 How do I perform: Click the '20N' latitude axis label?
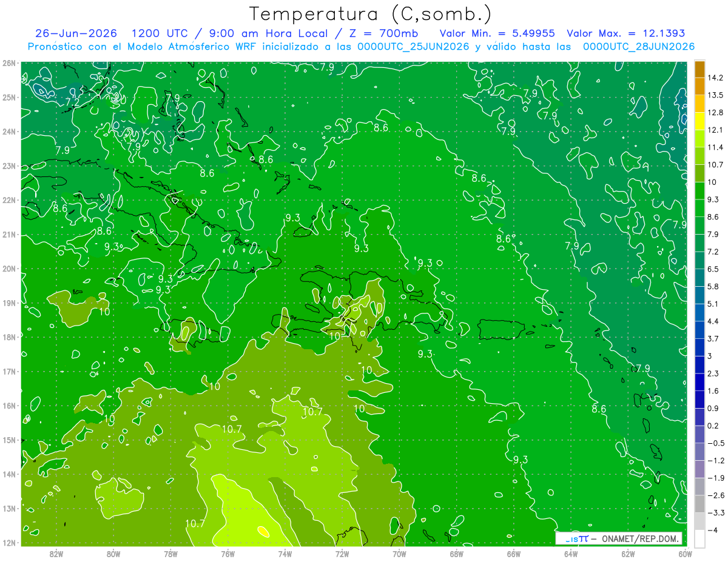coord(8,269)
